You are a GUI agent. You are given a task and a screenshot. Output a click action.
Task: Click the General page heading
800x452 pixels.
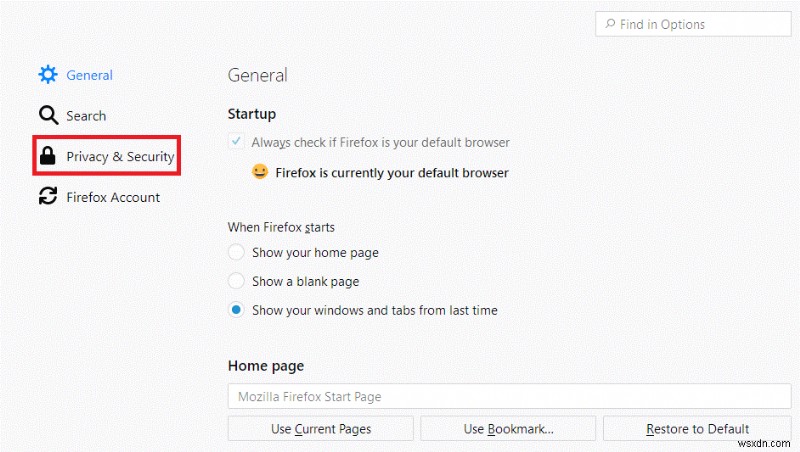257,75
